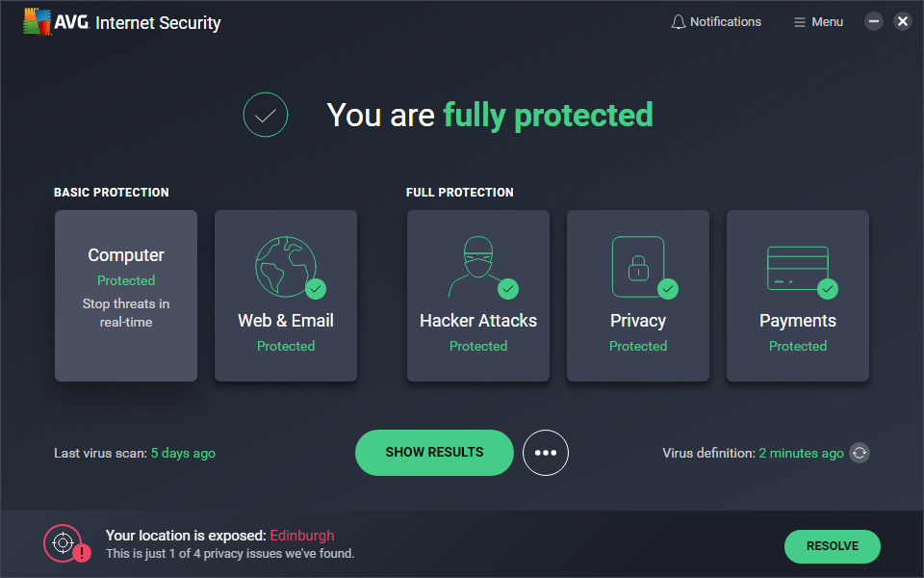Click the SHOW RESULTS button

(434, 453)
